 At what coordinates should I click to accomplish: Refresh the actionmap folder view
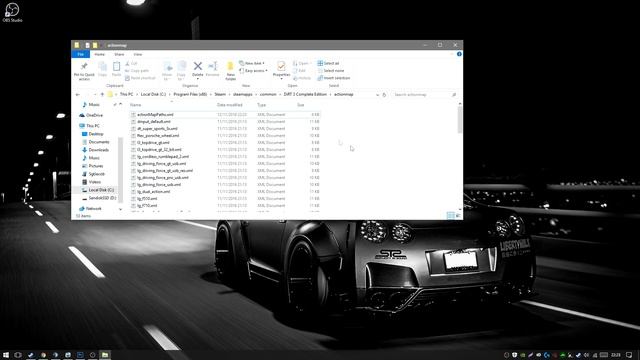[x=384, y=94]
